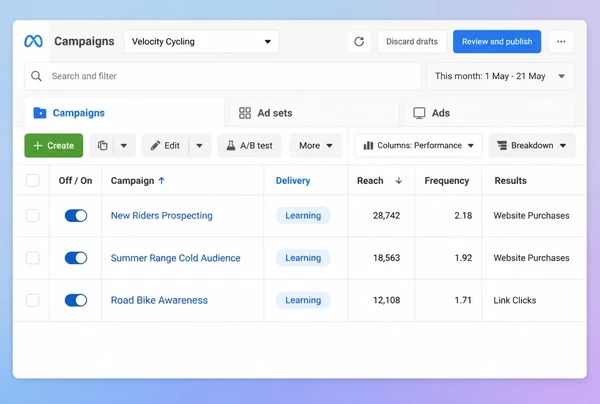Open the Breakdown dropdown
The width and height of the screenshot is (600, 404).
click(532, 145)
